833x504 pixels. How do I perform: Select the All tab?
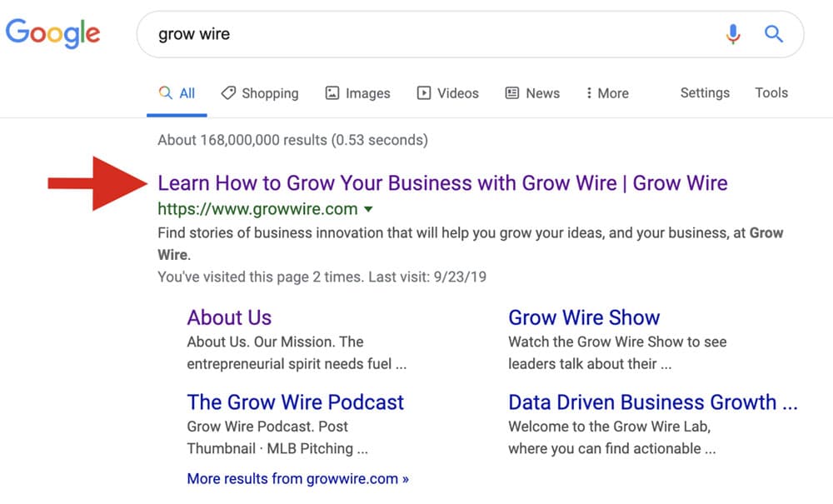click(177, 93)
